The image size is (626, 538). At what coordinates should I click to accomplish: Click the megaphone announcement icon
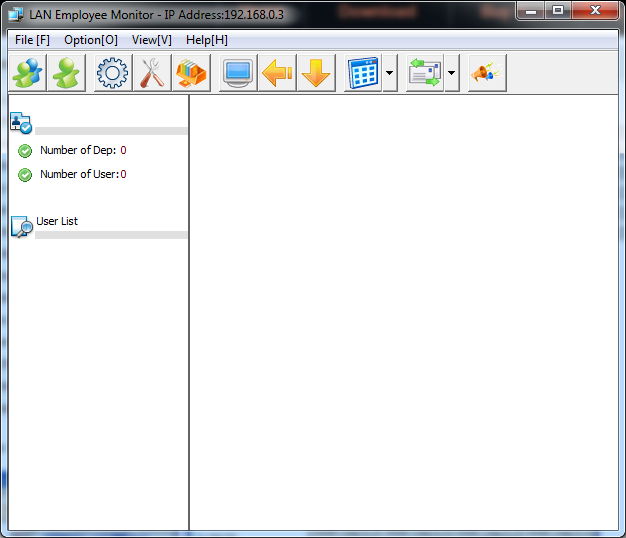487,73
